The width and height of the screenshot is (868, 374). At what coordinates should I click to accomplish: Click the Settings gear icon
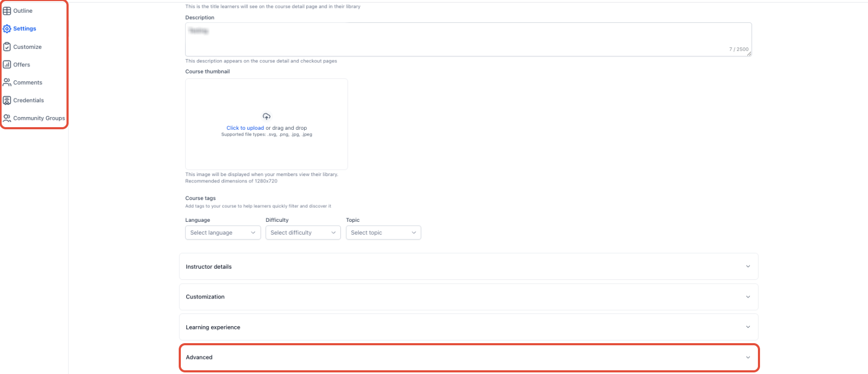pyautogui.click(x=7, y=29)
